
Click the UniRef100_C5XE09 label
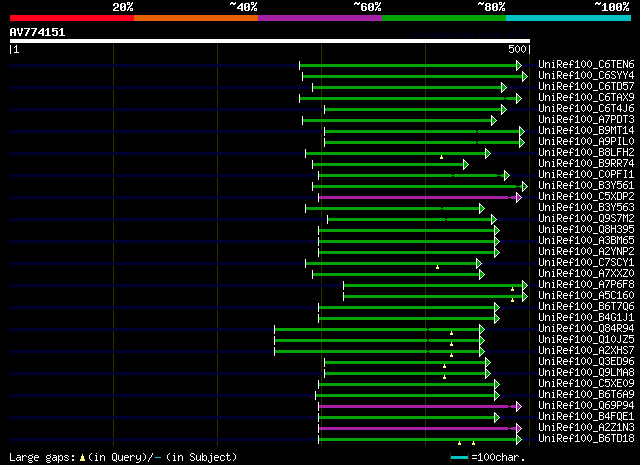(x=586, y=384)
